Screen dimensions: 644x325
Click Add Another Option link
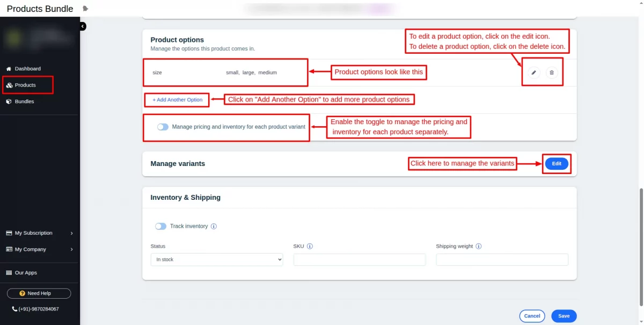(x=177, y=100)
